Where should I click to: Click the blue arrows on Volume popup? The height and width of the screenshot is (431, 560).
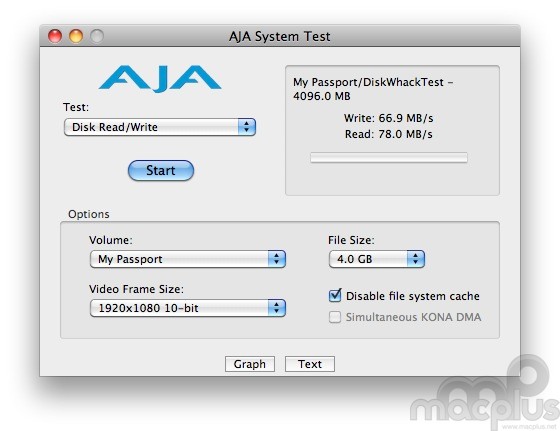pyautogui.click(x=277, y=259)
